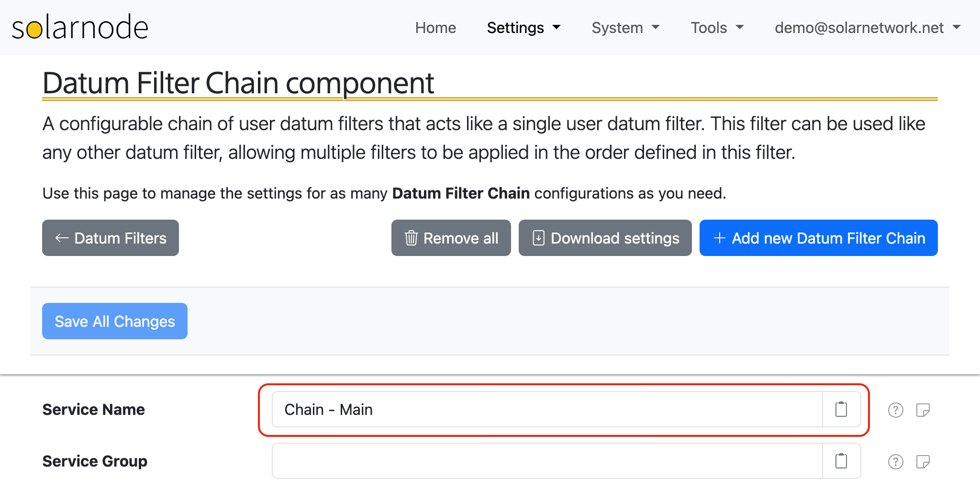Show help for Service Name
The height and width of the screenshot is (490, 980).
895,410
